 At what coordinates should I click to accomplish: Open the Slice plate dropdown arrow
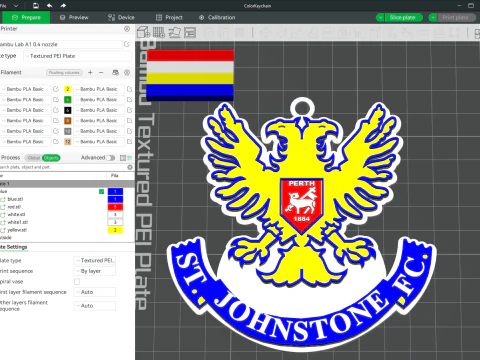380,18
